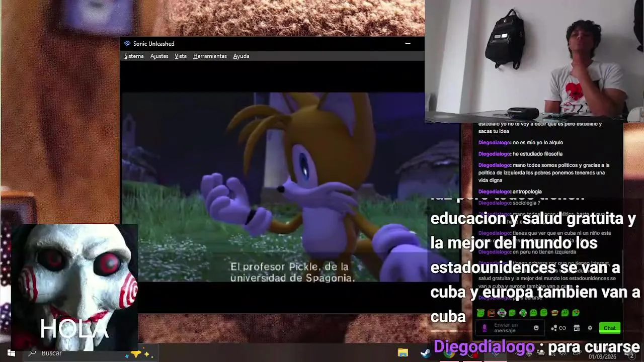Screen dimensions: 644x362
Task: Open chat settings gear icon
Action: tap(590, 328)
